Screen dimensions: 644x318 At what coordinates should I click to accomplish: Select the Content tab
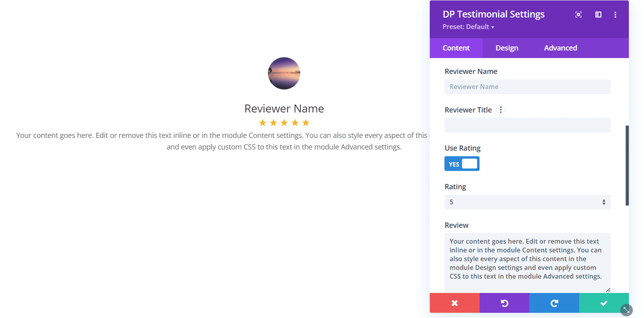tap(456, 48)
